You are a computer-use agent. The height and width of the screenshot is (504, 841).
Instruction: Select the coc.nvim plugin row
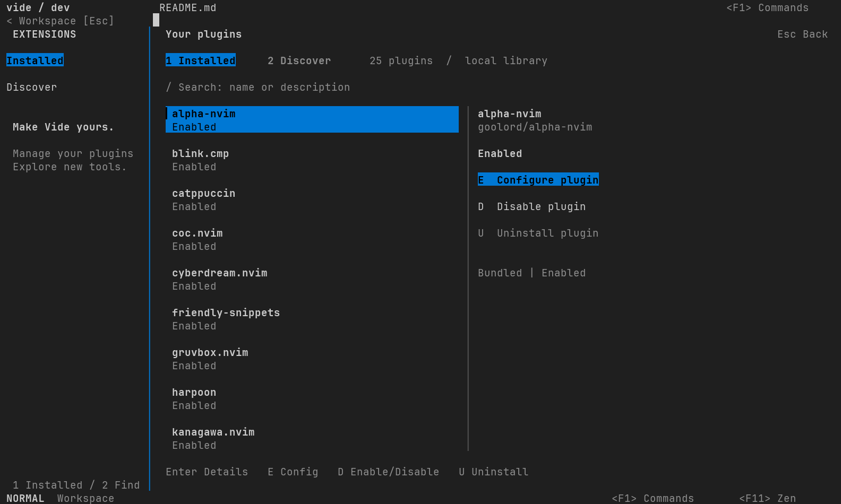click(x=312, y=239)
